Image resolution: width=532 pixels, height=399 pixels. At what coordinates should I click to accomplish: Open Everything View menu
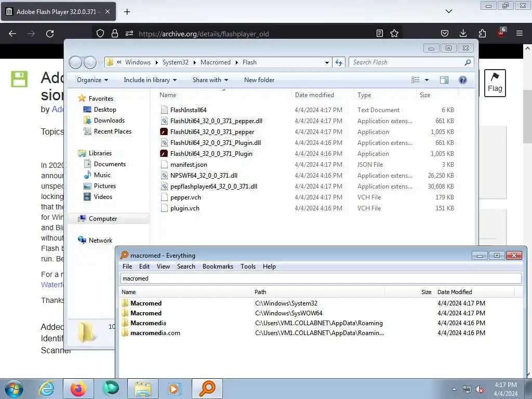click(163, 267)
